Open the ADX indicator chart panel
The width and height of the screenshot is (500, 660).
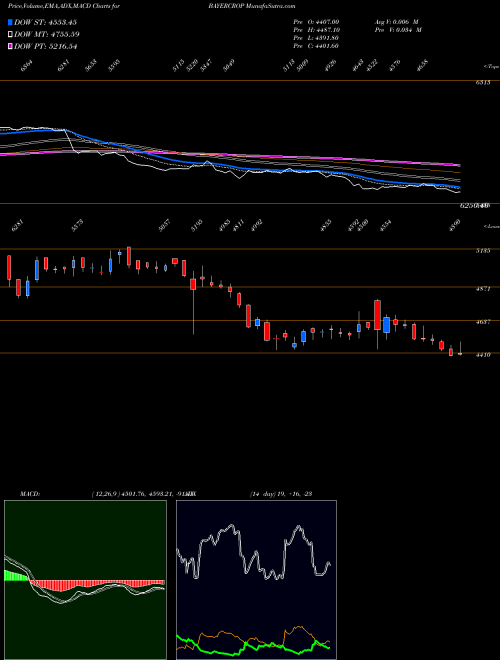coord(256,580)
